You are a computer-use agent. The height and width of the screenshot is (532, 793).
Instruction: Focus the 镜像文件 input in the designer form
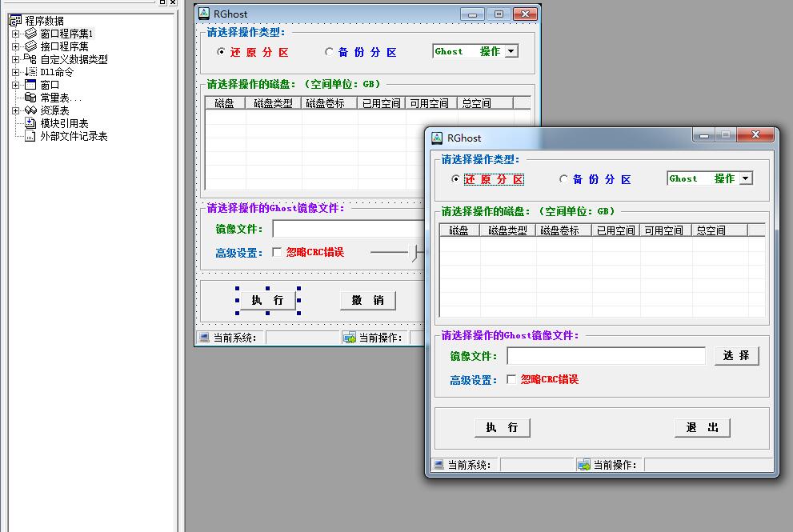pyautogui.click(x=348, y=229)
